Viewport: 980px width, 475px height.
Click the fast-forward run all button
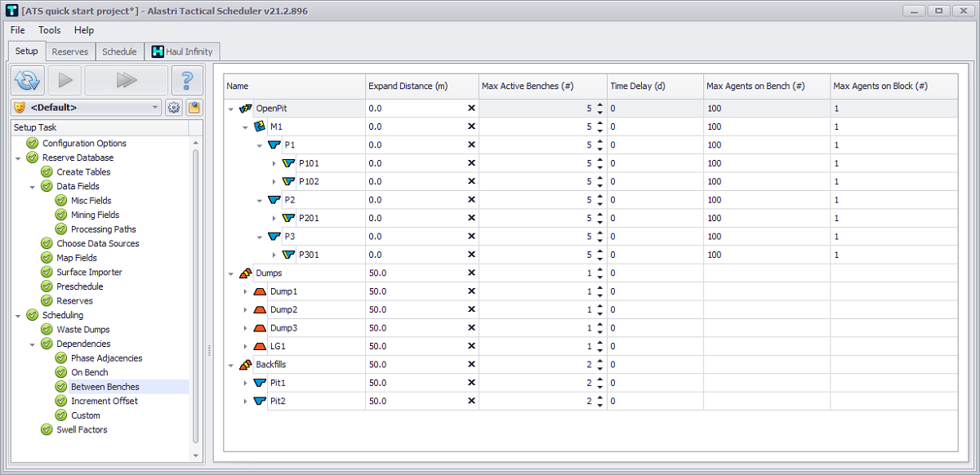pyautogui.click(x=126, y=80)
